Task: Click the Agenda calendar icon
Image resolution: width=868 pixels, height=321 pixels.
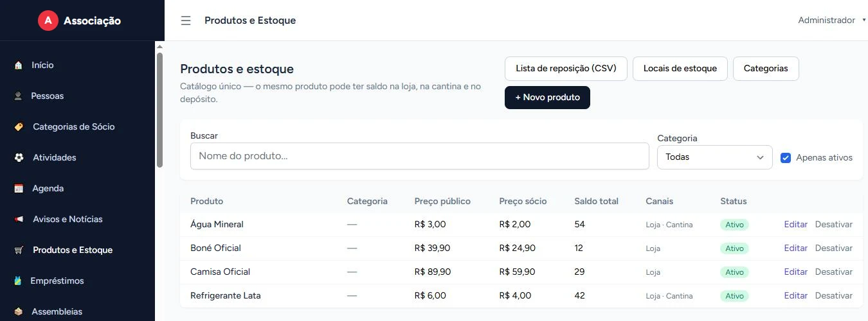Action: 19,189
